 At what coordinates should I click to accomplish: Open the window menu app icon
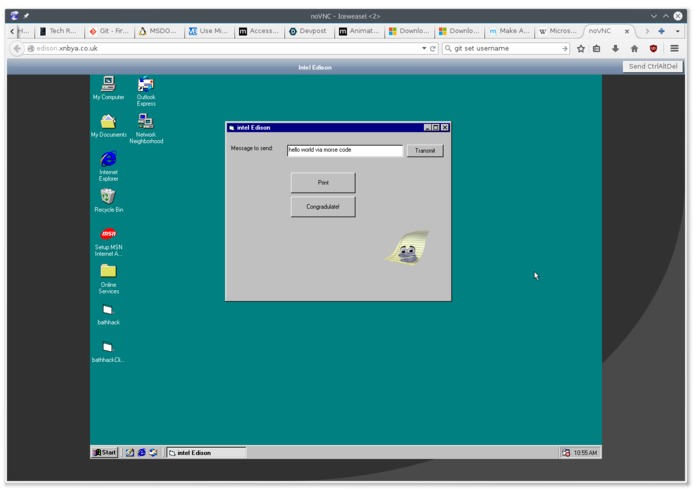tap(14, 16)
